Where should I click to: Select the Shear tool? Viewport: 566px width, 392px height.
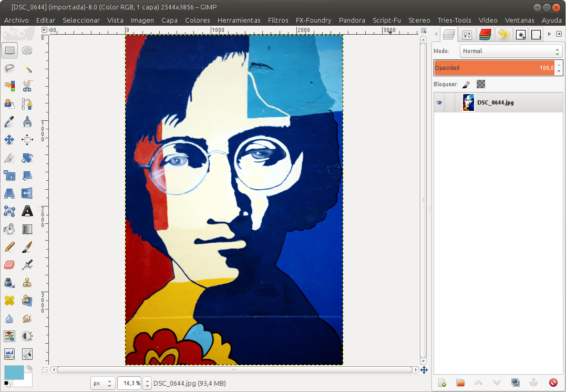point(27,176)
